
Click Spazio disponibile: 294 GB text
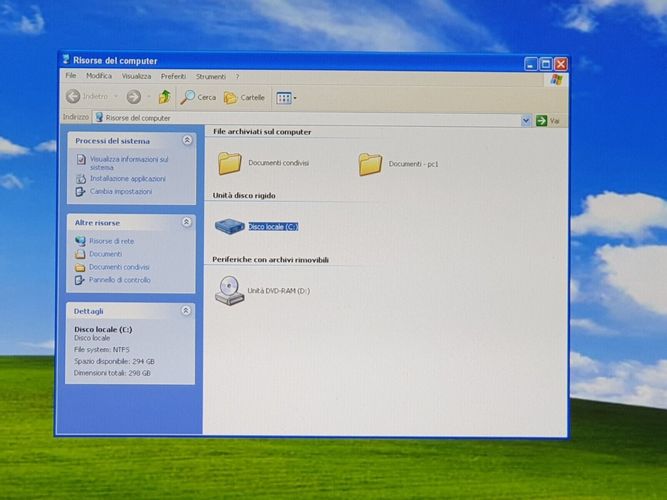pyautogui.click(x=114, y=362)
